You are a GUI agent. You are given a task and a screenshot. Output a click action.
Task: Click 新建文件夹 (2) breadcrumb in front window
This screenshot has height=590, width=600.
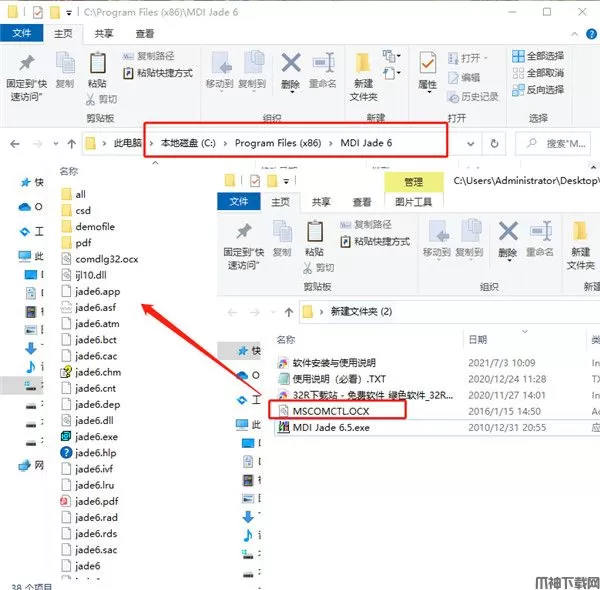pyautogui.click(x=361, y=311)
